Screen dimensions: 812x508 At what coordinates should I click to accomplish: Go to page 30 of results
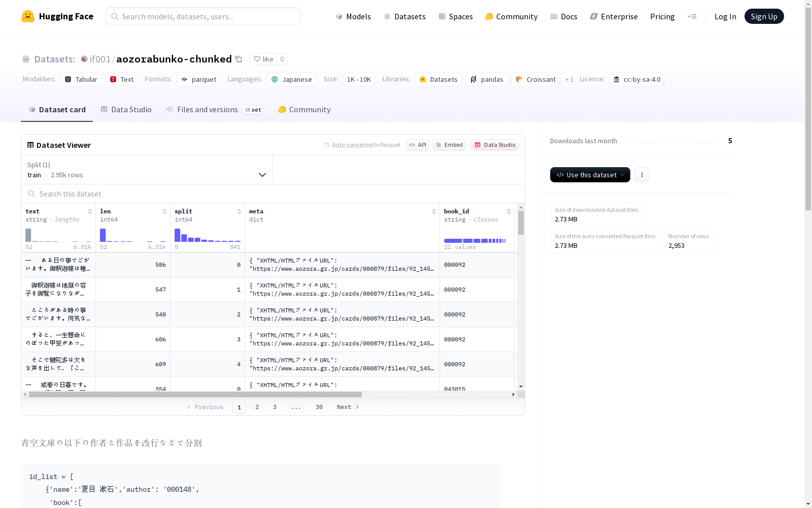point(319,407)
